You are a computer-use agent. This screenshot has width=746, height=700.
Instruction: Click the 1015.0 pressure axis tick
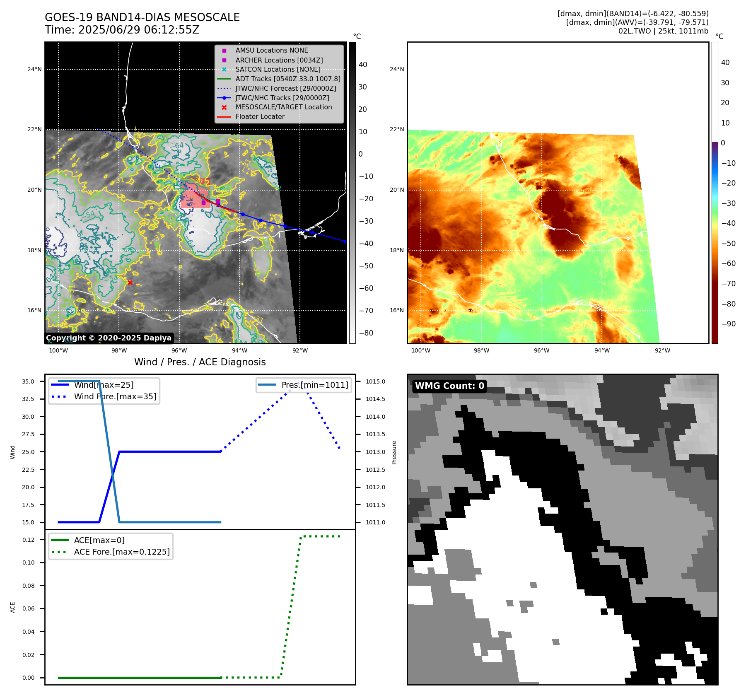[x=375, y=381]
